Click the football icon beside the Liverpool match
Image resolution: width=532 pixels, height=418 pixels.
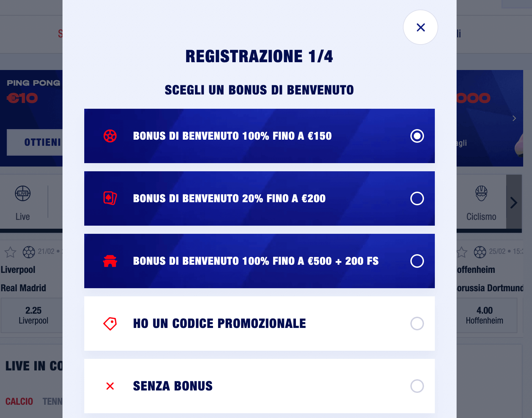[x=29, y=252]
